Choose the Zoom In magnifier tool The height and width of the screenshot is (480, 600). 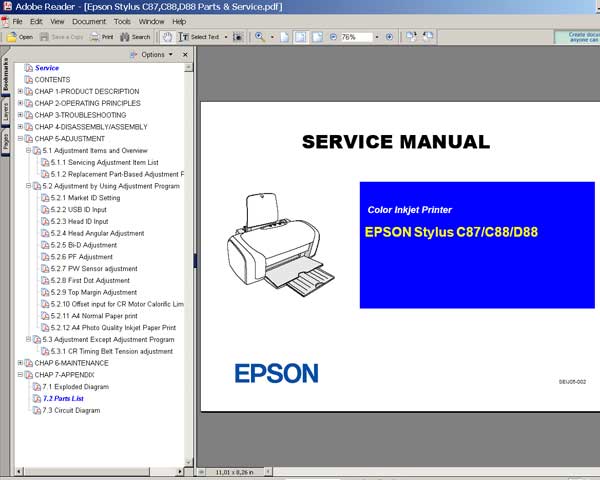pos(260,37)
